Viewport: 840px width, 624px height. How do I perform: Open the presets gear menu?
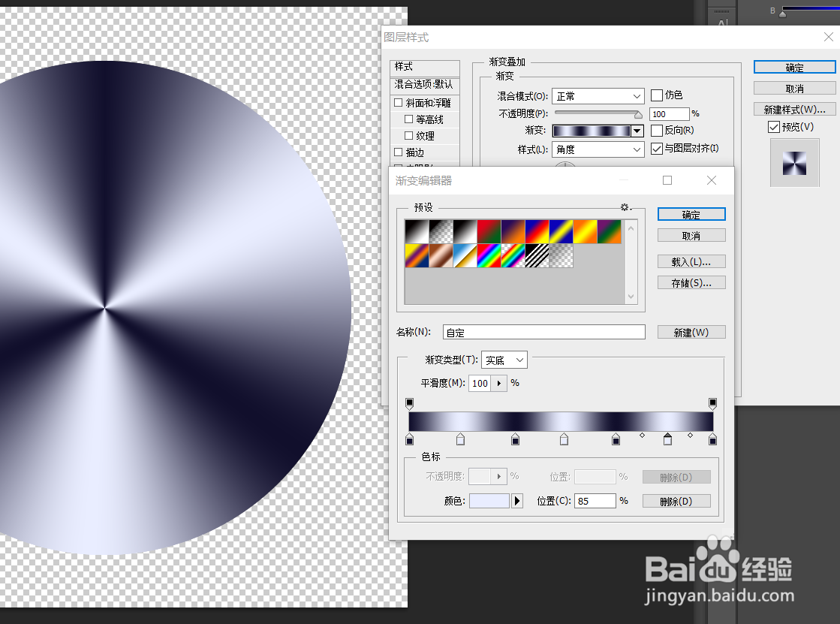(626, 207)
